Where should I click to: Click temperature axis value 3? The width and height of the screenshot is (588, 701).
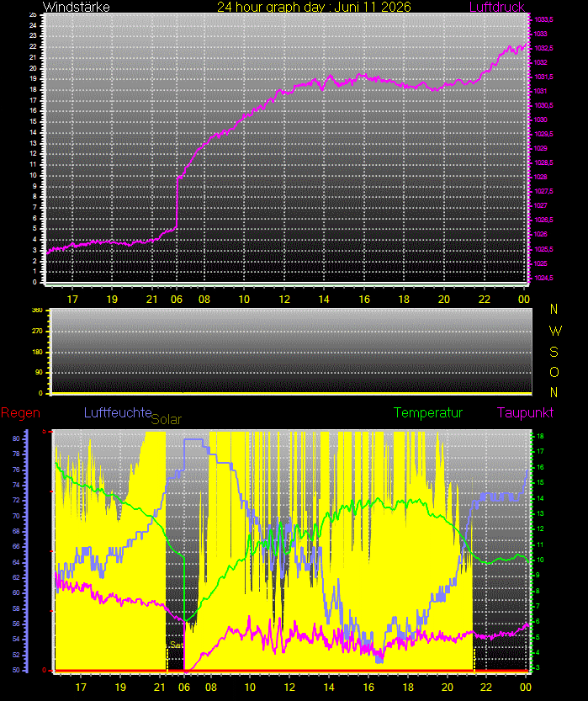[538, 668]
